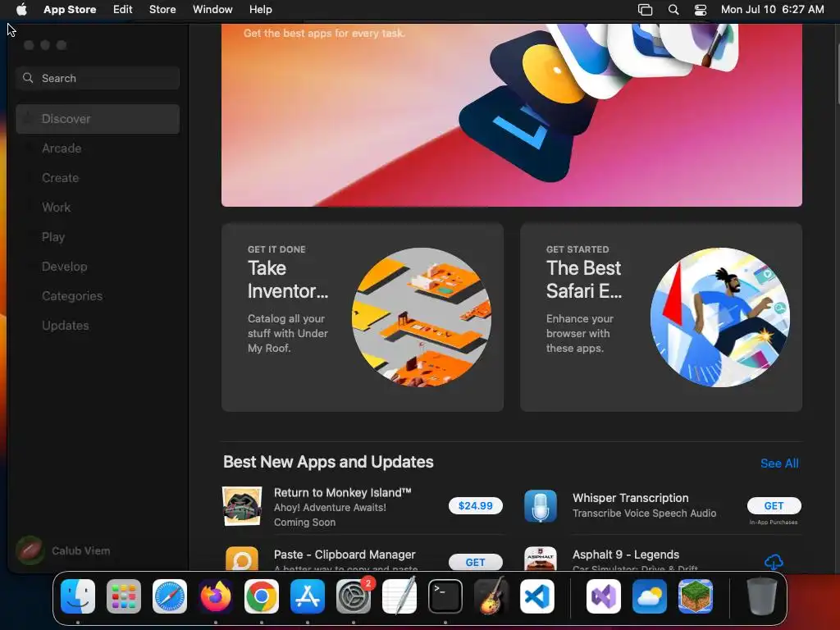Get Whisper Transcription

[774, 505]
